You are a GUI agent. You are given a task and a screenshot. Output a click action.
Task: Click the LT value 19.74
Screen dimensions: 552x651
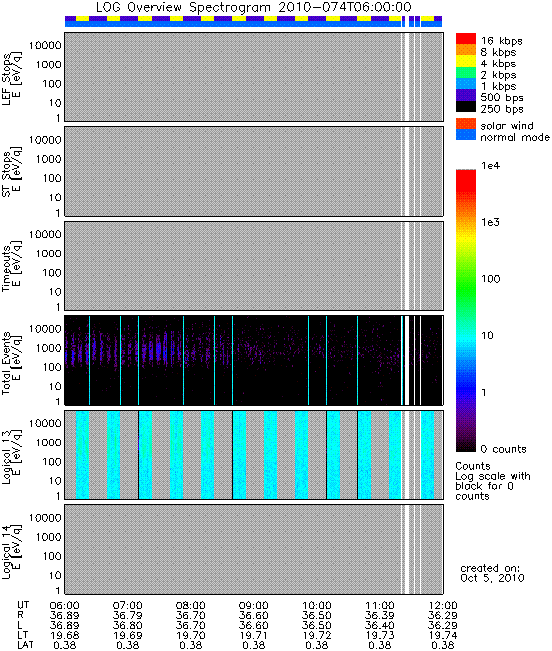click(443, 635)
